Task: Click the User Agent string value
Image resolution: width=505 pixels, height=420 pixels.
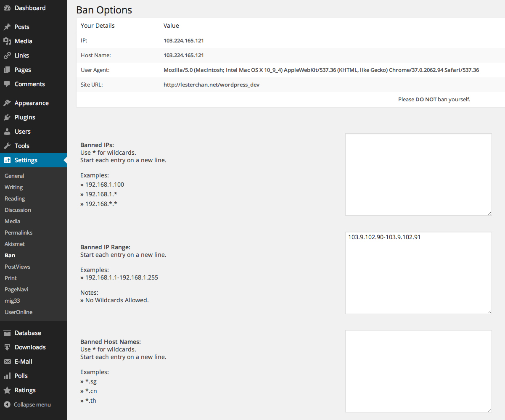Action: click(321, 70)
